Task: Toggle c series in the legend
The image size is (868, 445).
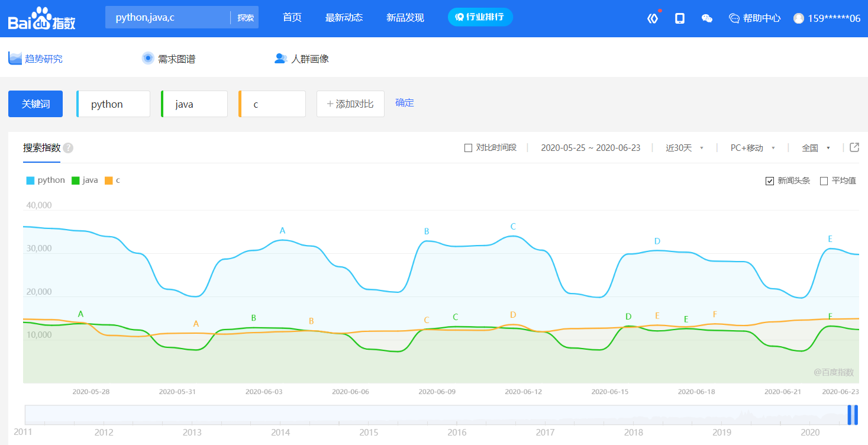Action: pyautogui.click(x=112, y=180)
